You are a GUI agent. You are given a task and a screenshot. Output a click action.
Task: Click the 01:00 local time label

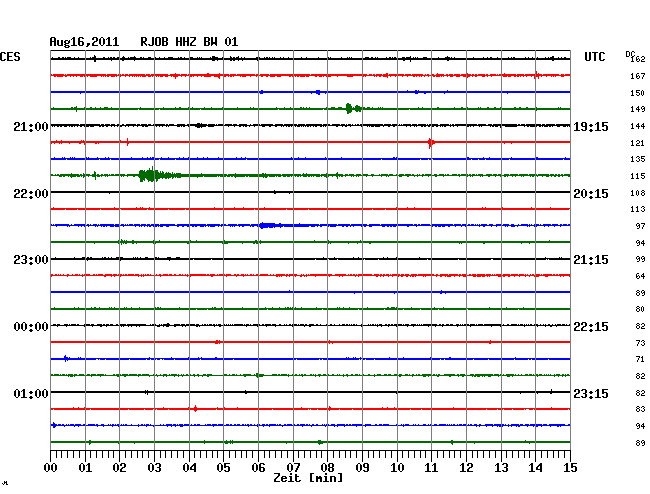pyautogui.click(x=31, y=393)
